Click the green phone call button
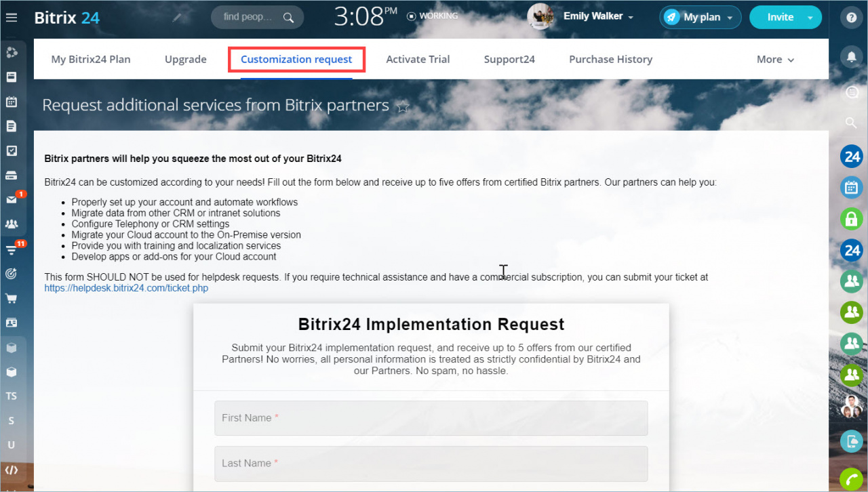The height and width of the screenshot is (492, 868). pos(852,479)
